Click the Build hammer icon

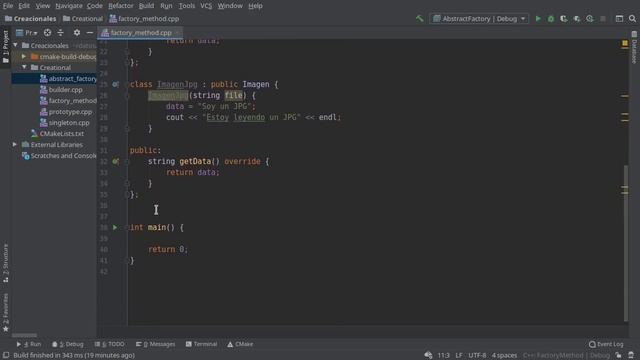[420, 19]
